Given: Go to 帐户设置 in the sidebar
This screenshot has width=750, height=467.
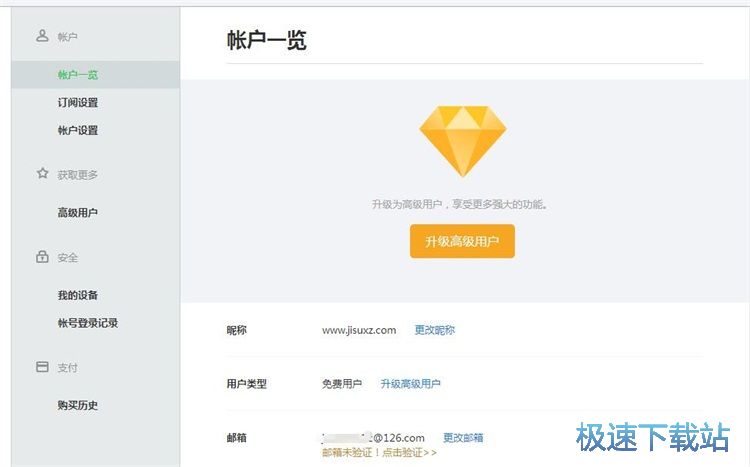Looking at the screenshot, I should click(78, 130).
